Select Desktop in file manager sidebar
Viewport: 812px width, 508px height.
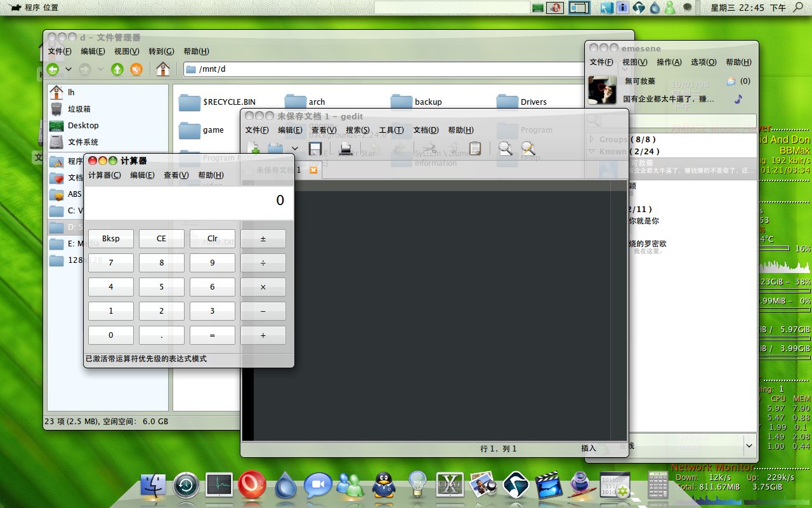click(108, 125)
